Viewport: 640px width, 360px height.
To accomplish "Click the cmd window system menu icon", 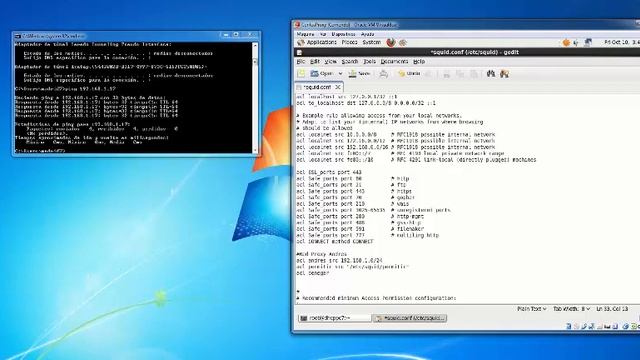I will (18, 36).
